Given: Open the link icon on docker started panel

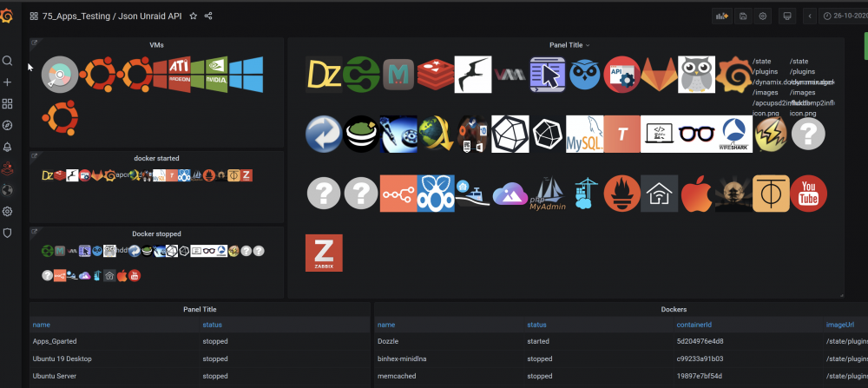Looking at the screenshot, I should [x=34, y=155].
